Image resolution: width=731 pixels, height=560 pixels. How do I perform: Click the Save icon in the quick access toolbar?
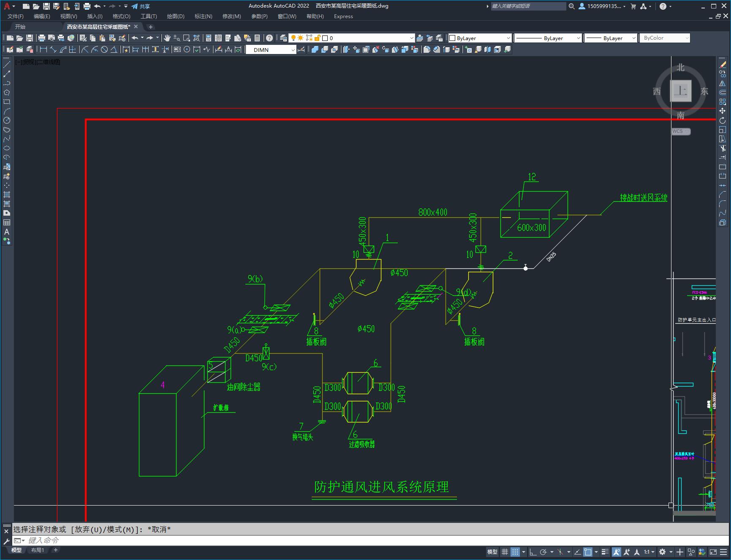pyautogui.click(x=46, y=6)
